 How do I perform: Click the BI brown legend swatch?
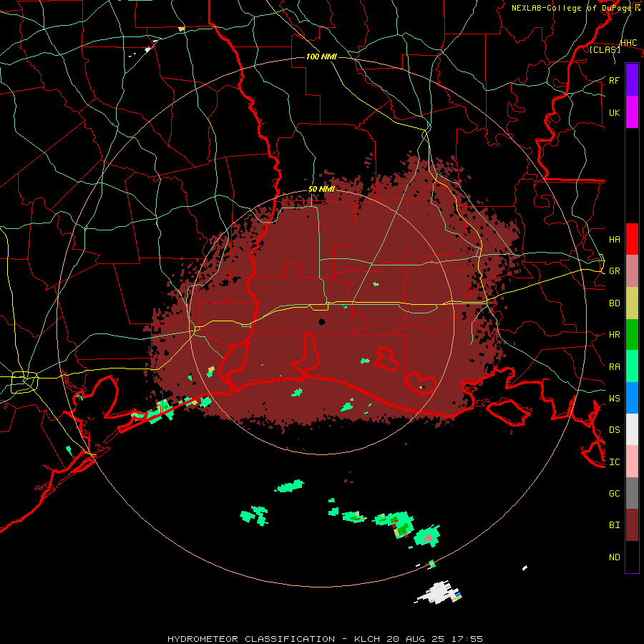pos(632,525)
